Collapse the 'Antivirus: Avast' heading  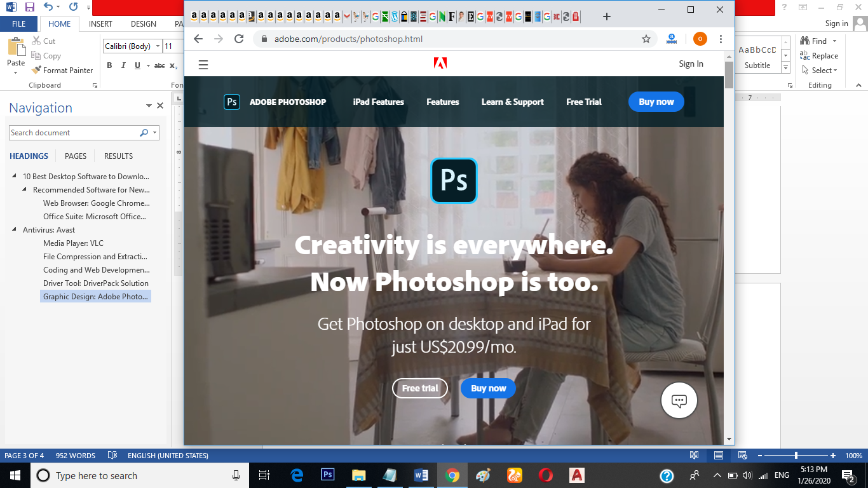pyautogui.click(x=15, y=230)
